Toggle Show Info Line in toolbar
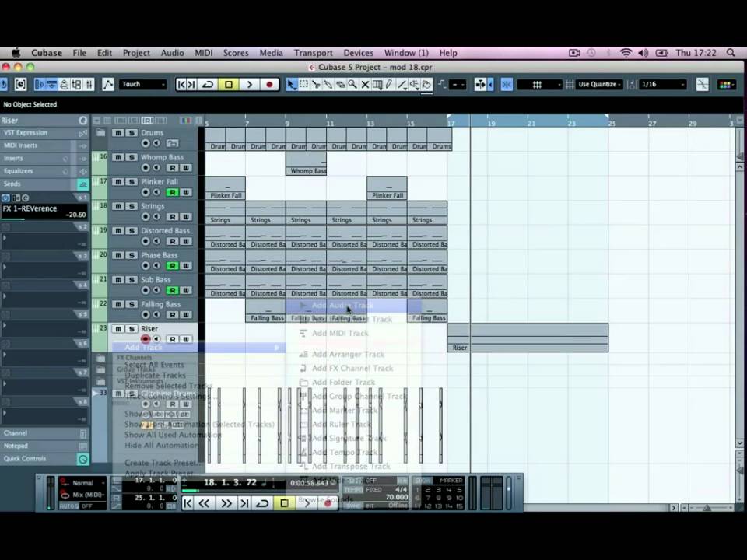This screenshot has height=560, width=747. [x=52, y=85]
